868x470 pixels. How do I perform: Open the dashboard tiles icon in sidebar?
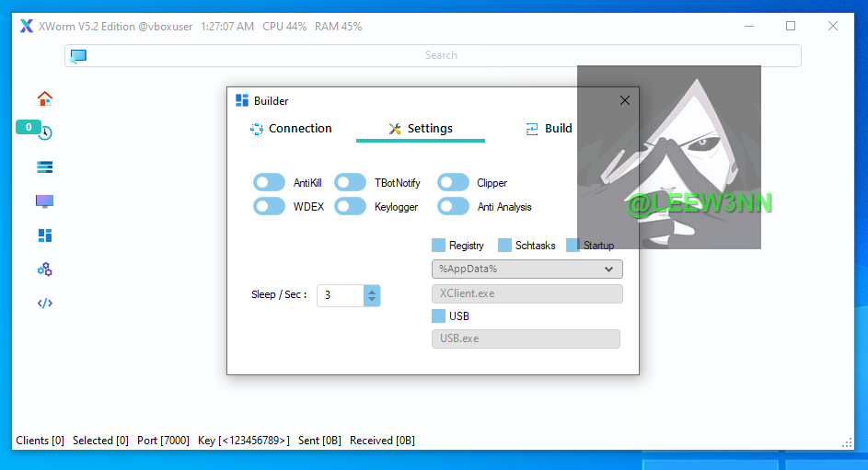tap(44, 235)
